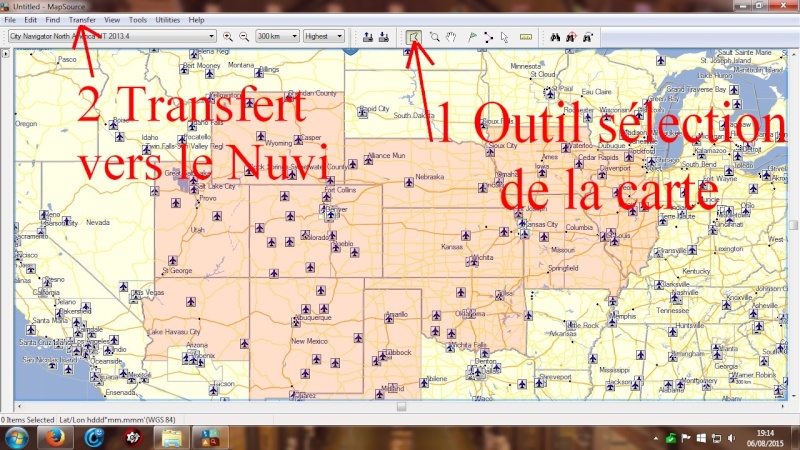
Task: Click the Albuquerque label on map
Action: [x=314, y=317]
